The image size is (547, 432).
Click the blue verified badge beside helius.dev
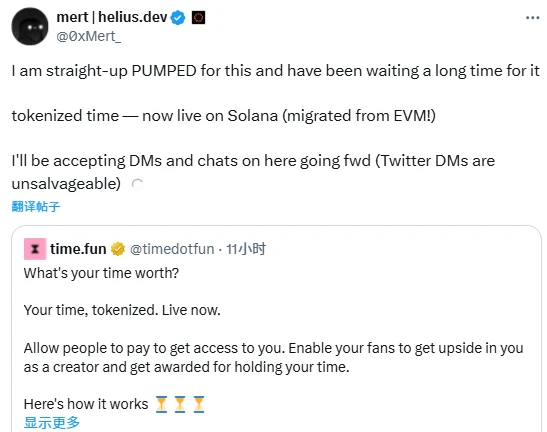[x=178, y=17]
